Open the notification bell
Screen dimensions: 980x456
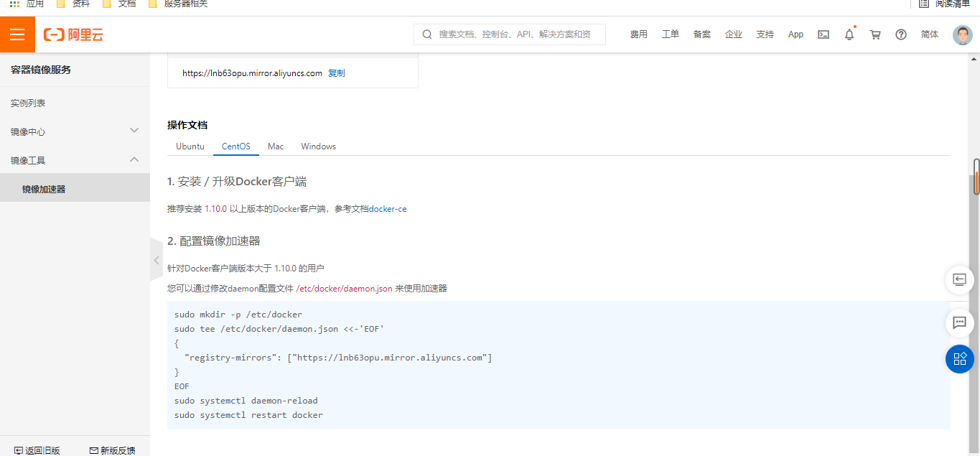(x=849, y=34)
